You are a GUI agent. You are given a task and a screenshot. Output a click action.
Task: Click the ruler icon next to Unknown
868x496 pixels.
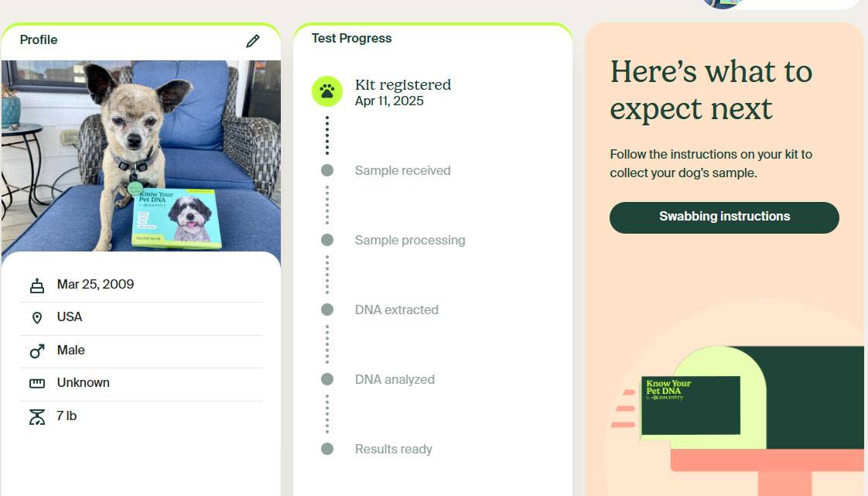point(36,383)
